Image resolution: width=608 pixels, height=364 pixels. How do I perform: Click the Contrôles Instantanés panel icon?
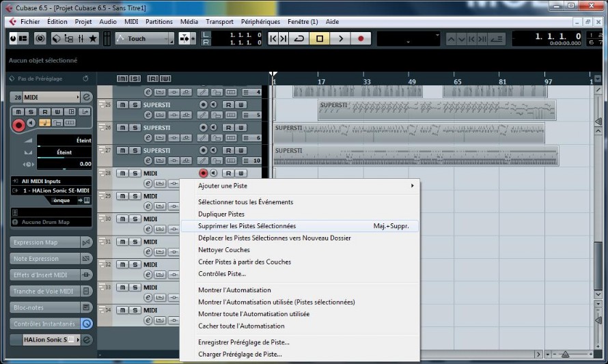87,323
